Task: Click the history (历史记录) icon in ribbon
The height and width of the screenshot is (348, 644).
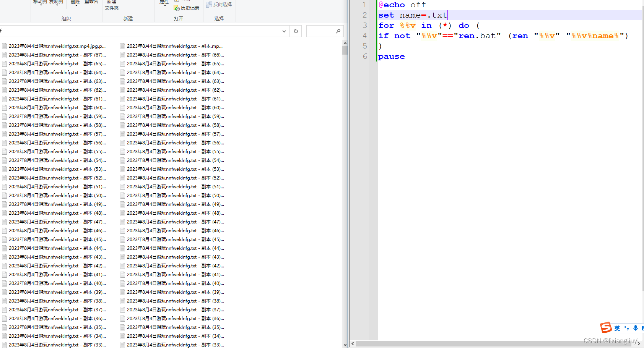Action: [x=177, y=8]
